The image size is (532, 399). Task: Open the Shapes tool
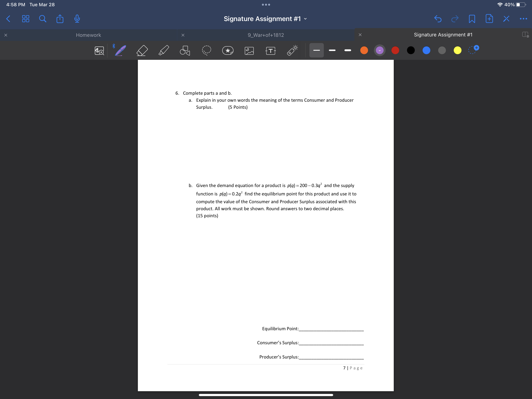tap(184, 50)
